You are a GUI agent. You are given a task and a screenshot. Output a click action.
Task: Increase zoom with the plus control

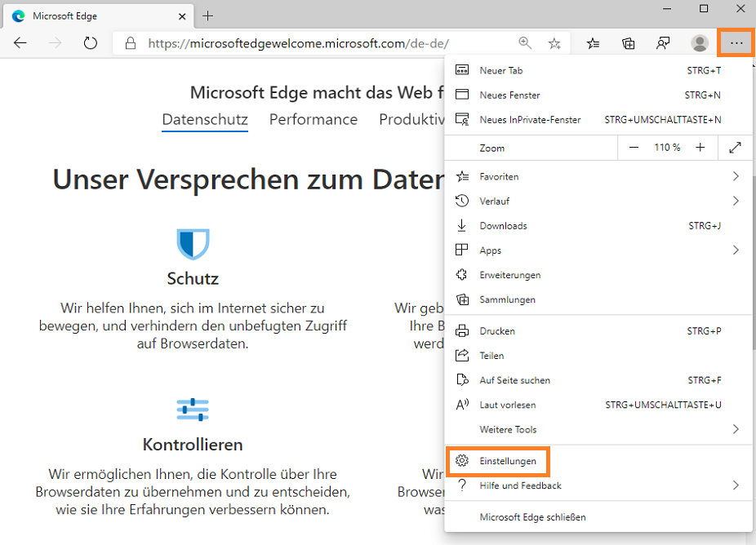[x=700, y=148]
